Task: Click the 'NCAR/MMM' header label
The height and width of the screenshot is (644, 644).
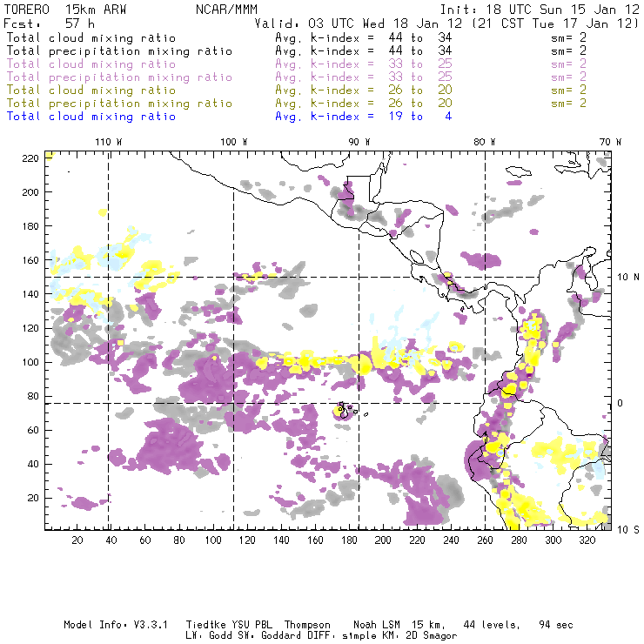Action: [226, 10]
